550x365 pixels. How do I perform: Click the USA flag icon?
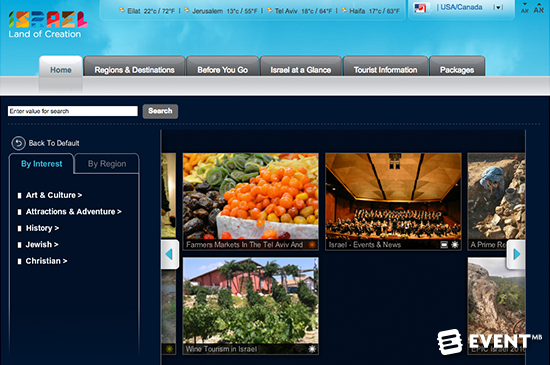421,7
